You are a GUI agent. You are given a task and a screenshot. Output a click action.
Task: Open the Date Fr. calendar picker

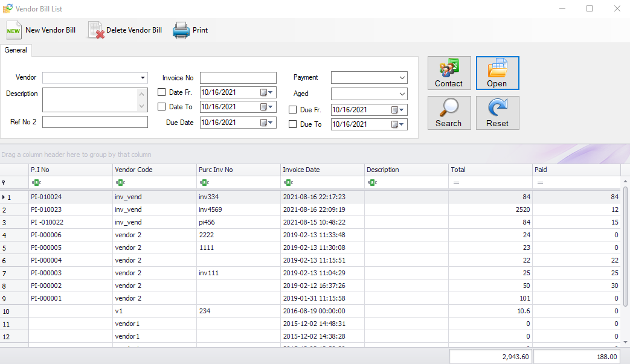pos(267,92)
